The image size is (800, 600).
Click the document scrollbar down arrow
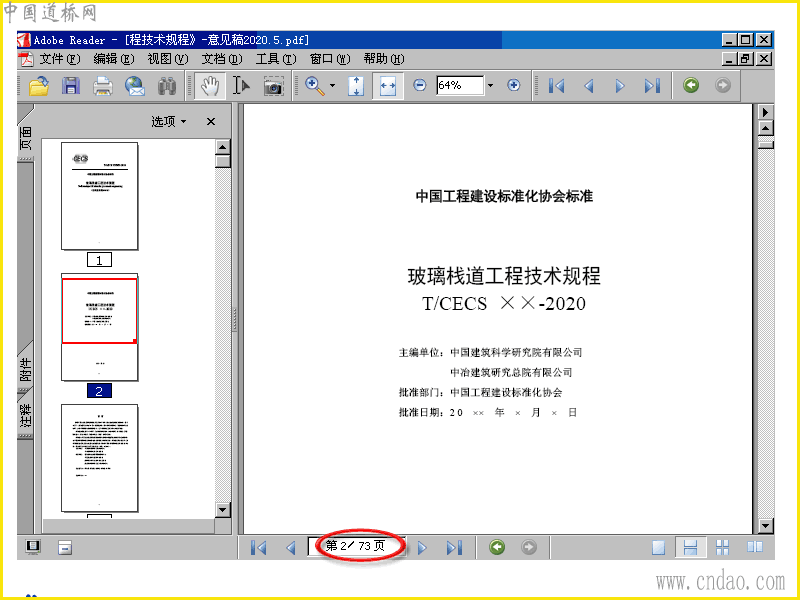point(766,526)
